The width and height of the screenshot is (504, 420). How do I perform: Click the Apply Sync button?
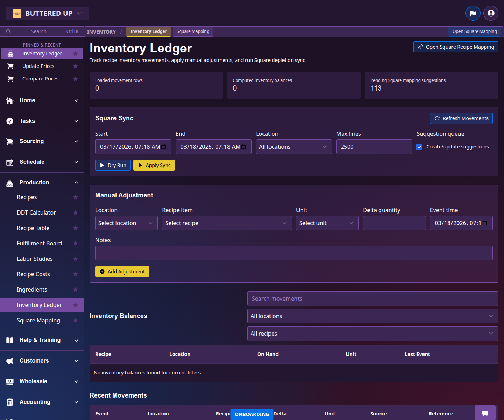click(x=154, y=165)
